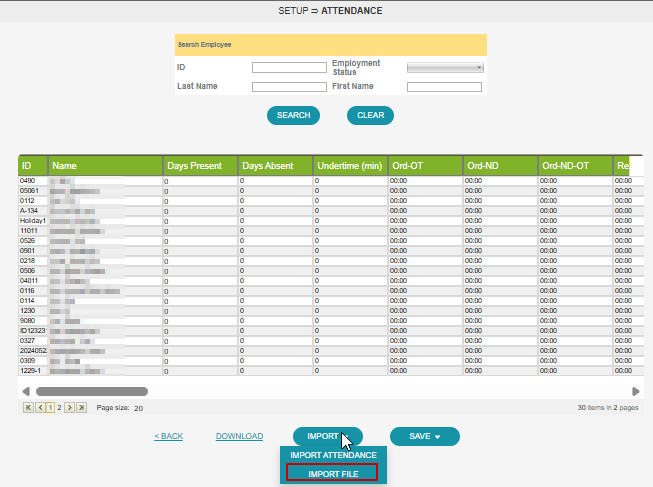Select employee ID 05061 cell

point(33,191)
